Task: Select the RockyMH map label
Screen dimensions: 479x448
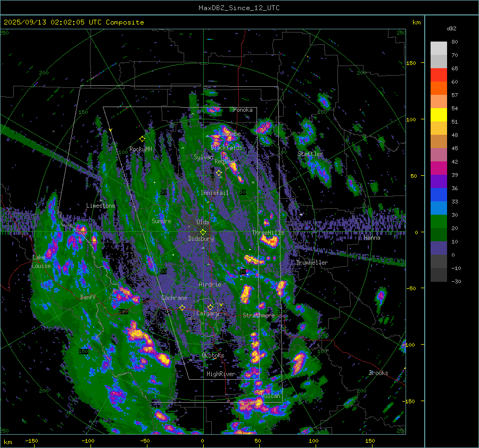Action: pos(141,149)
